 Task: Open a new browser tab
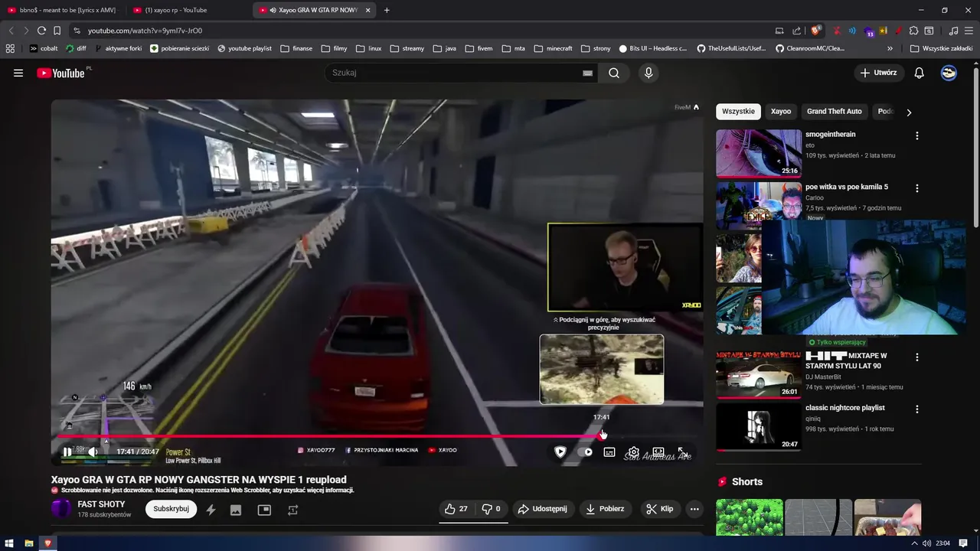[x=387, y=10]
